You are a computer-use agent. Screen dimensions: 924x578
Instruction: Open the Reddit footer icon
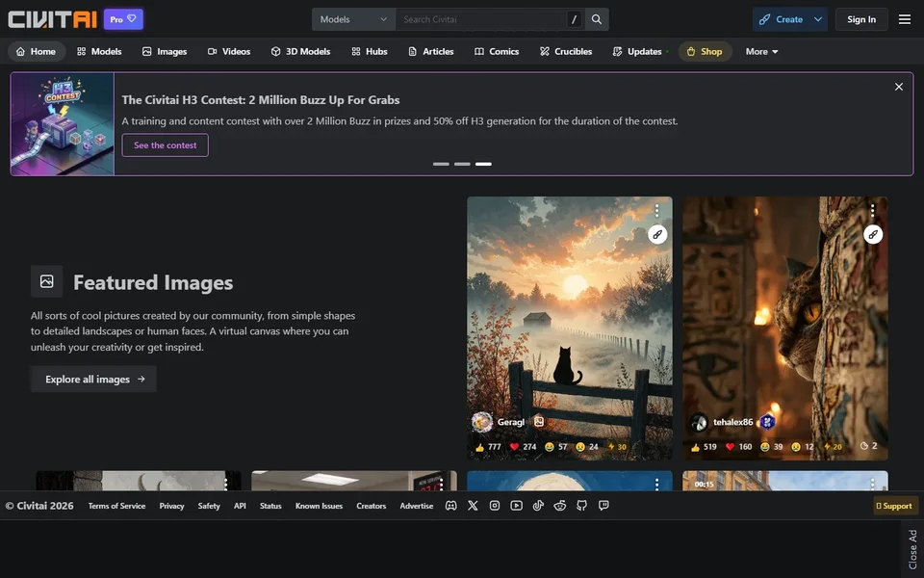560,506
